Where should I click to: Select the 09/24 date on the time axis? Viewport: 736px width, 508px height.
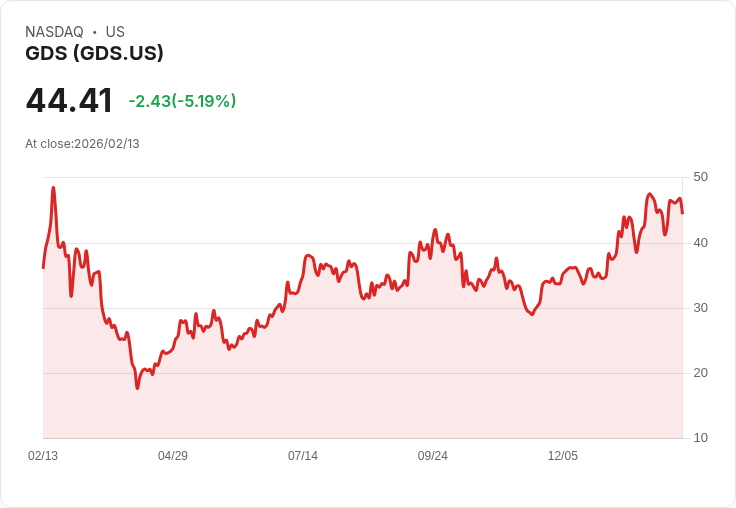(433, 456)
